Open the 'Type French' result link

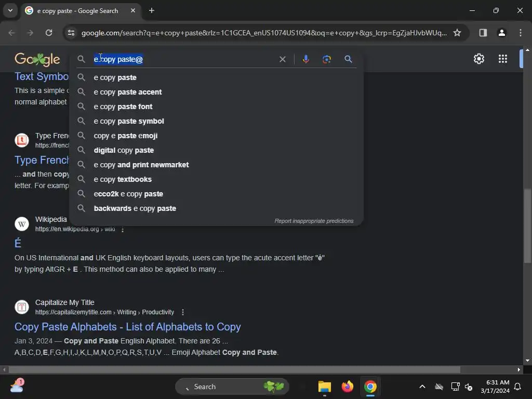42,160
